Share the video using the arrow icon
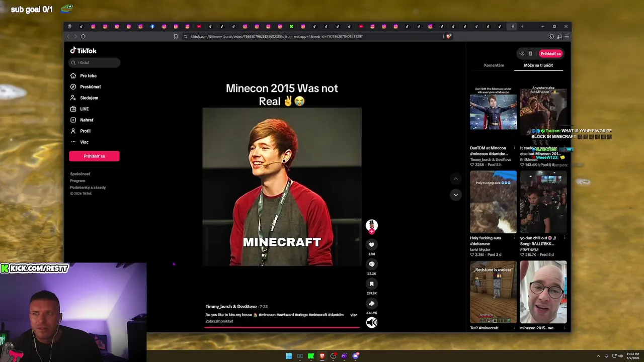This screenshot has width=644, height=362. [372, 304]
